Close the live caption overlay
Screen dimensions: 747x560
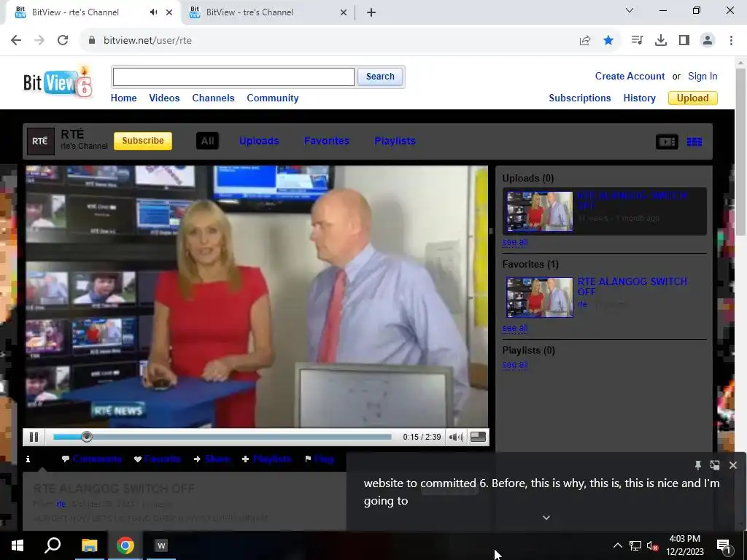click(733, 465)
